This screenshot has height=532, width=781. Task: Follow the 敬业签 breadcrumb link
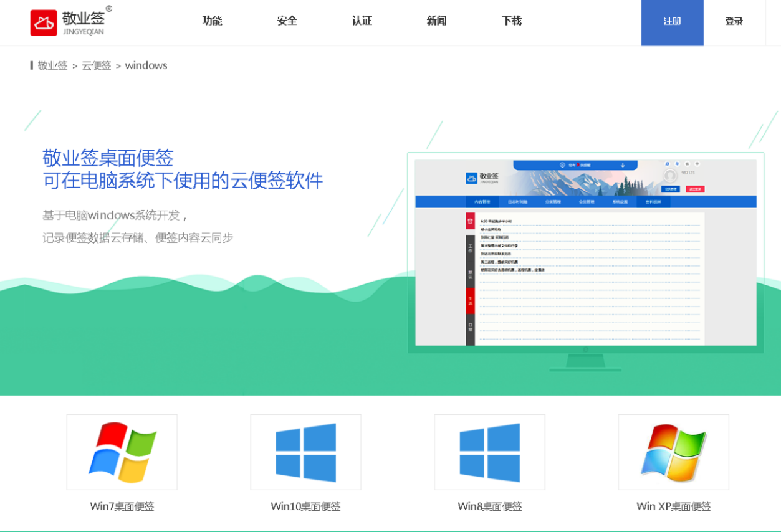click(x=52, y=65)
